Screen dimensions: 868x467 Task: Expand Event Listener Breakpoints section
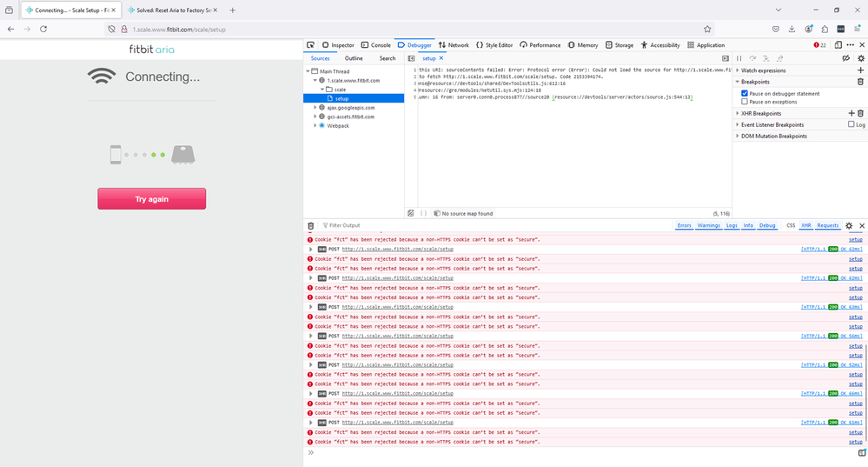point(772,124)
